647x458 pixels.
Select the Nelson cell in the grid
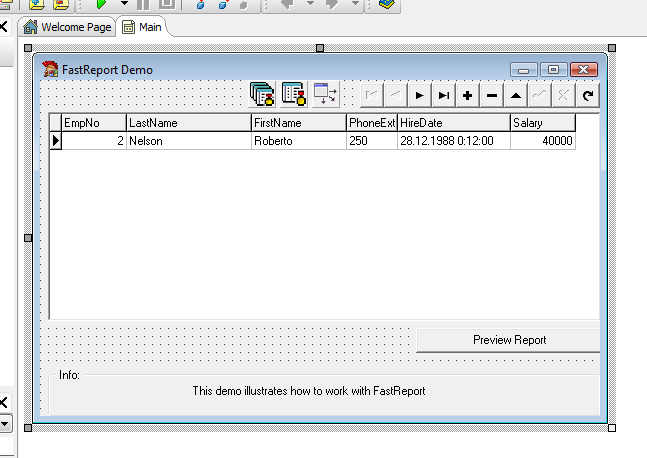[188, 141]
